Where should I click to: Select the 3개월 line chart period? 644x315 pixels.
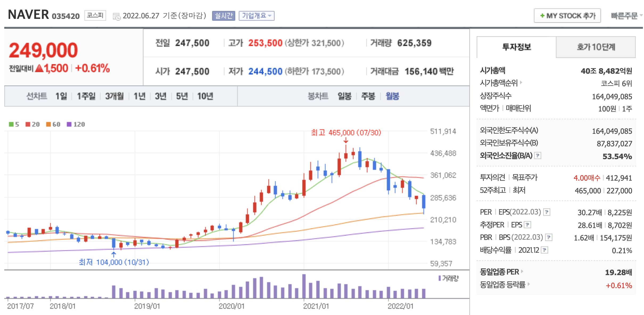[114, 96]
